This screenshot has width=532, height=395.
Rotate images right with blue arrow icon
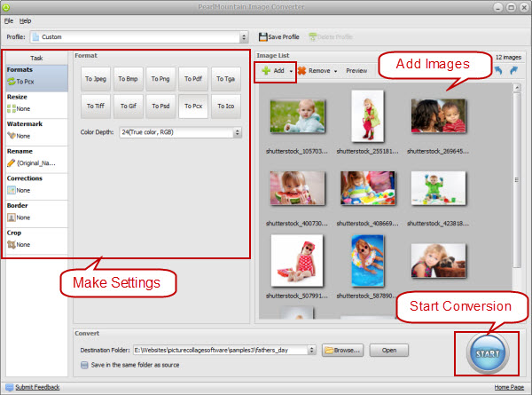tap(513, 70)
